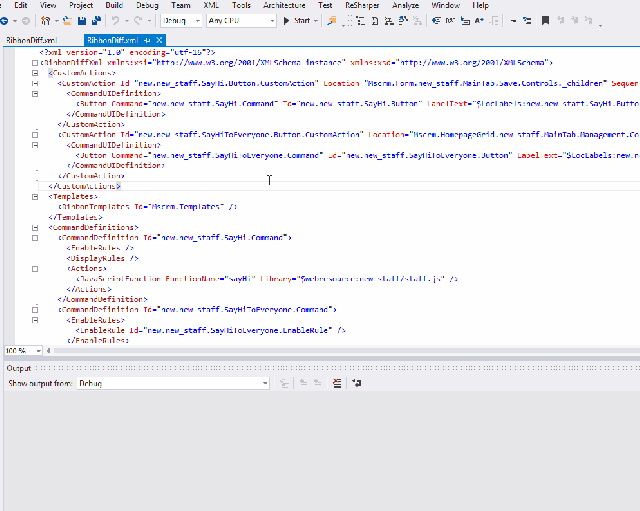Click the Save toolbar icon
The image size is (640, 511).
[x=81, y=20]
